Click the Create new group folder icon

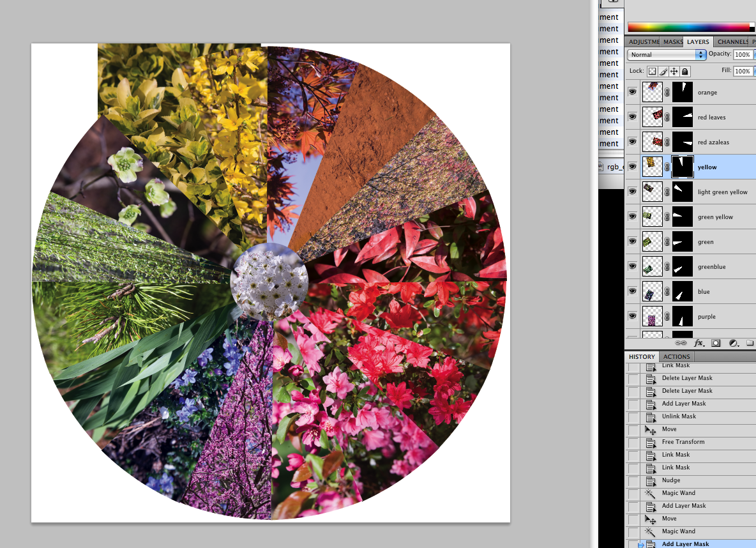pyautogui.click(x=749, y=343)
